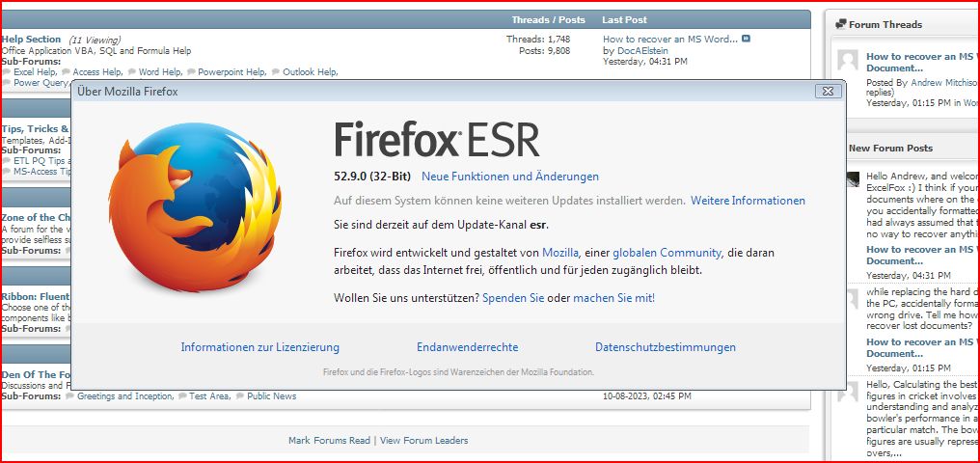Click the '10-08-2023, 02:45 PM' timestamp

coord(647,396)
